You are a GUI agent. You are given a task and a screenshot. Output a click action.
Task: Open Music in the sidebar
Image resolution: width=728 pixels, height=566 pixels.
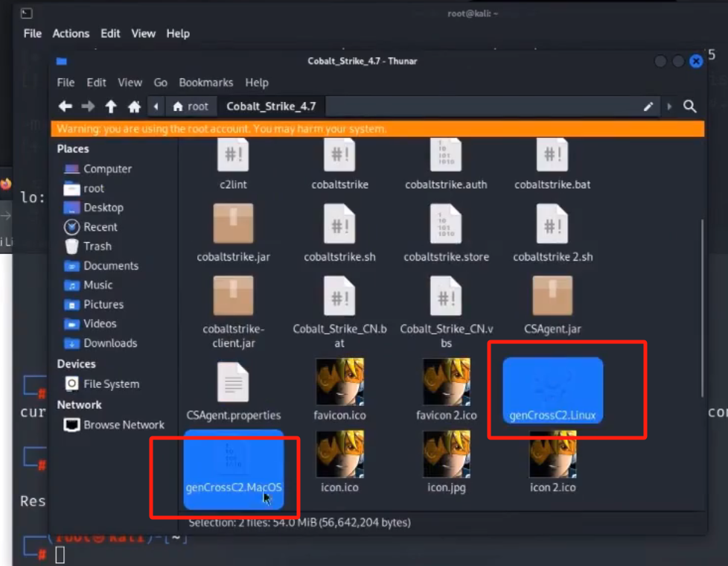click(88, 284)
